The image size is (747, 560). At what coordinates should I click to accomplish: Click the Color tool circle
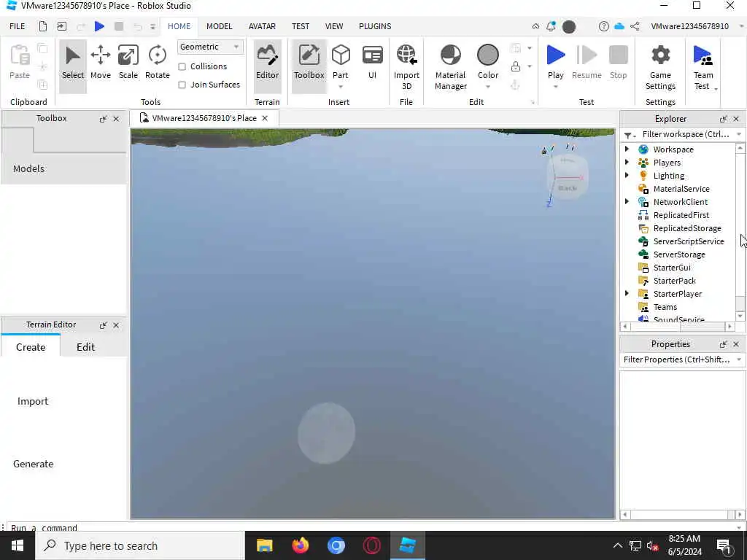tap(488, 55)
